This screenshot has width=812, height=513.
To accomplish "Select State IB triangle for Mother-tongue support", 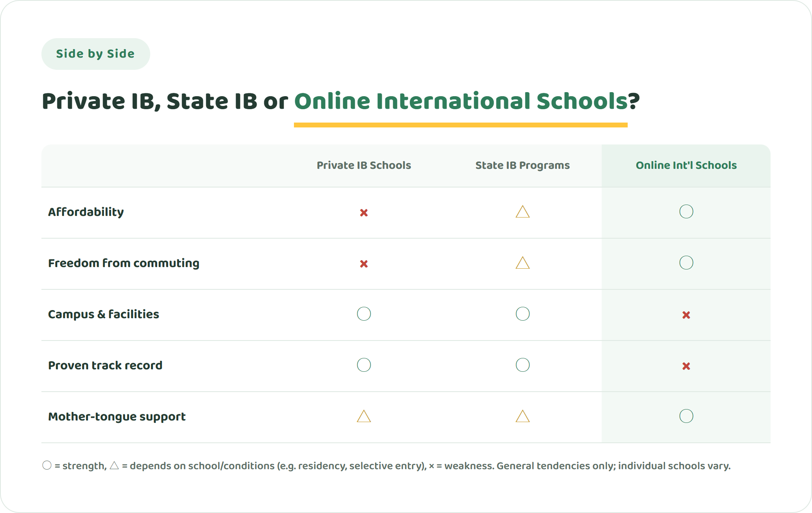I will pyautogui.click(x=523, y=416).
